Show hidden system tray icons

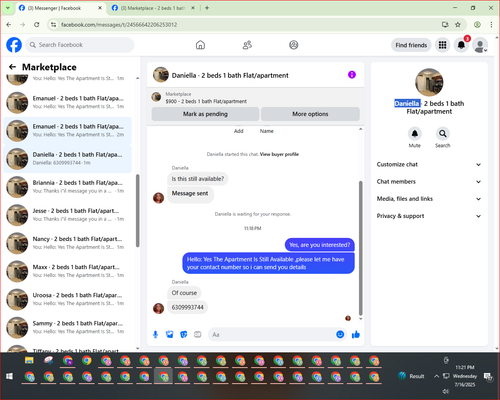436,376
